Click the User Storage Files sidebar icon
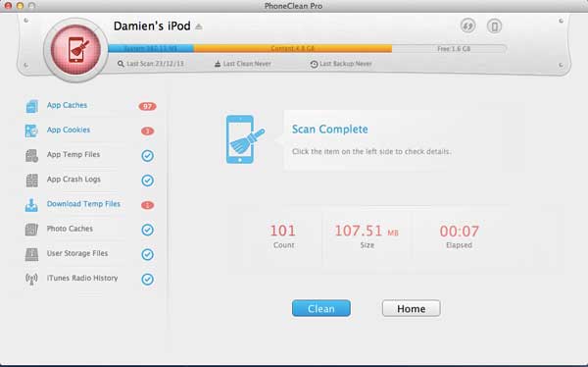588x367 pixels. coord(32,254)
